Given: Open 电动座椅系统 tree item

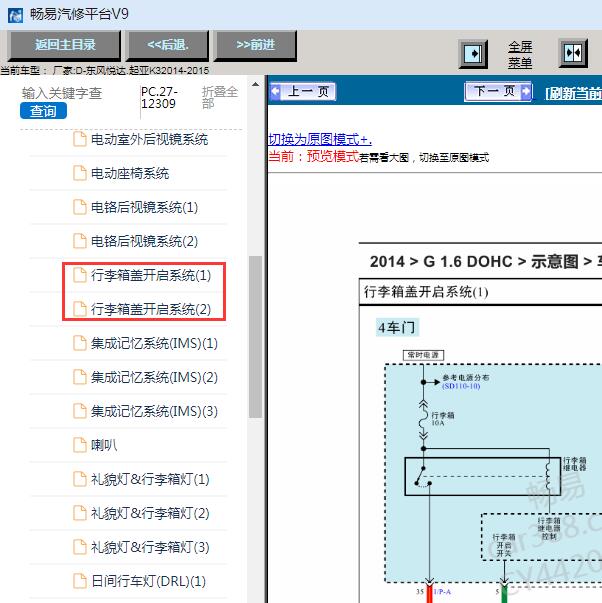Looking at the screenshot, I should [130, 173].
